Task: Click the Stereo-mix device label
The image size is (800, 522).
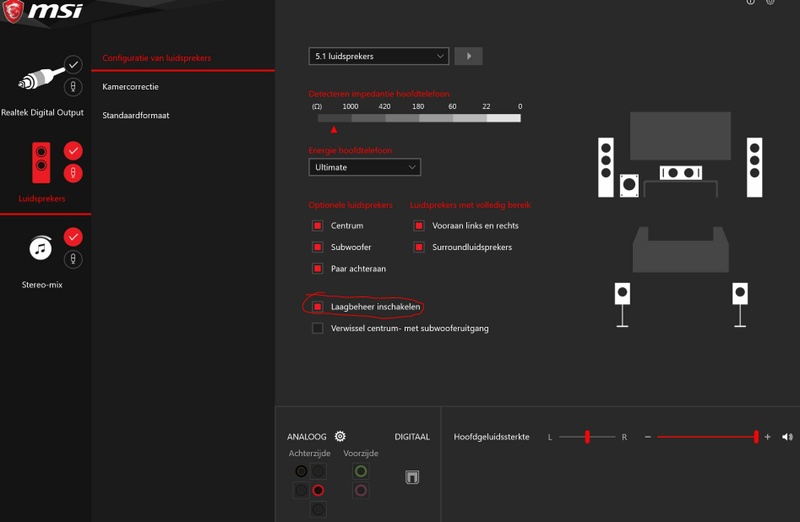Action: pos(42,285)
